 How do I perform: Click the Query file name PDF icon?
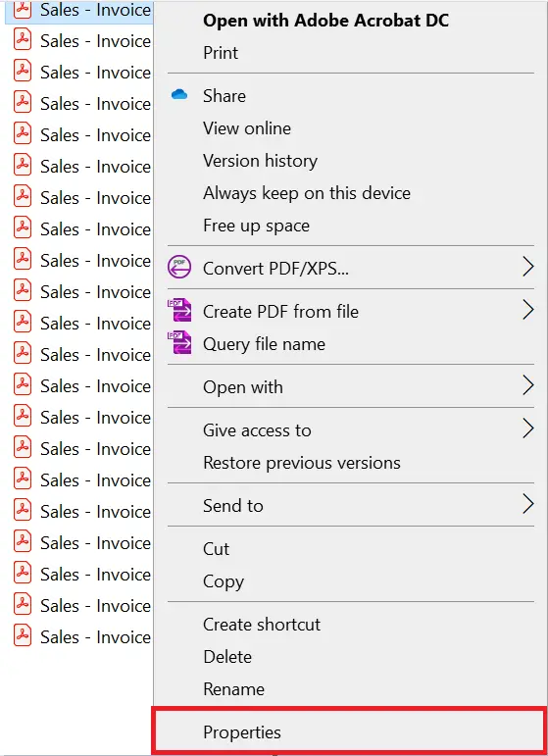pyautogui.click(x=179, y=342)
